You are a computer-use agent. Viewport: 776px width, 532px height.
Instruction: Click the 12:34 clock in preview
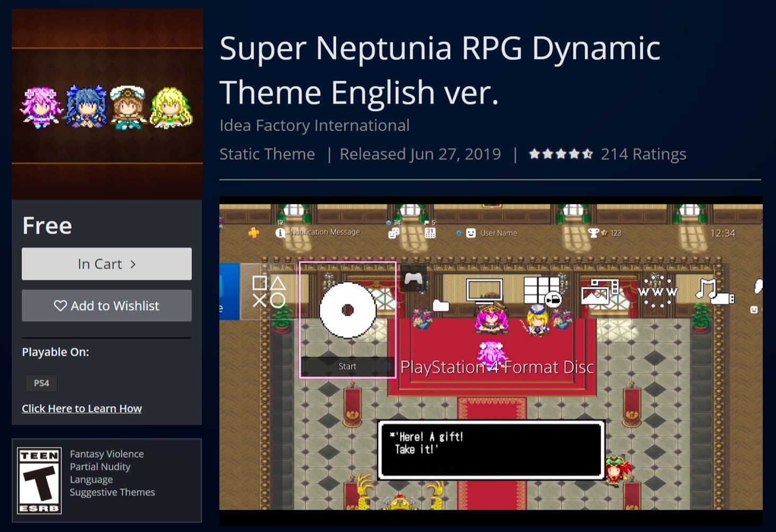(723, 233)
